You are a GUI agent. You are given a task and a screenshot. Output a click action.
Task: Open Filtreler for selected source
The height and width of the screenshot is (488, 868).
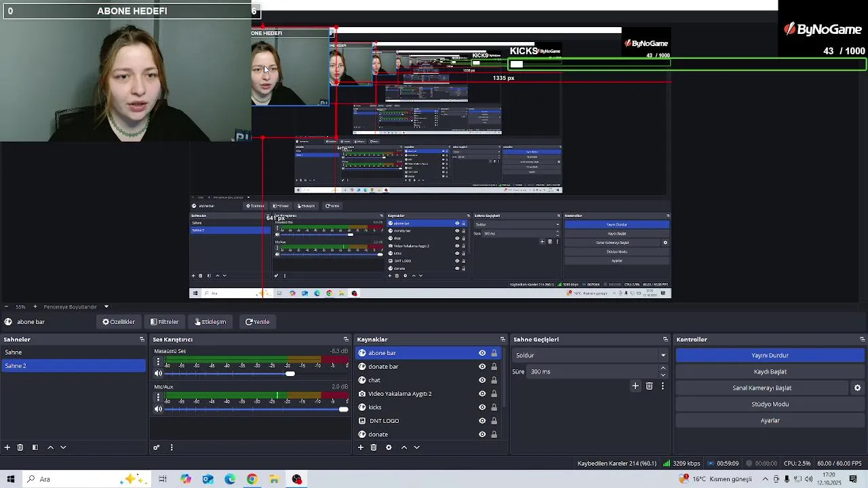(x=165, y=322)
